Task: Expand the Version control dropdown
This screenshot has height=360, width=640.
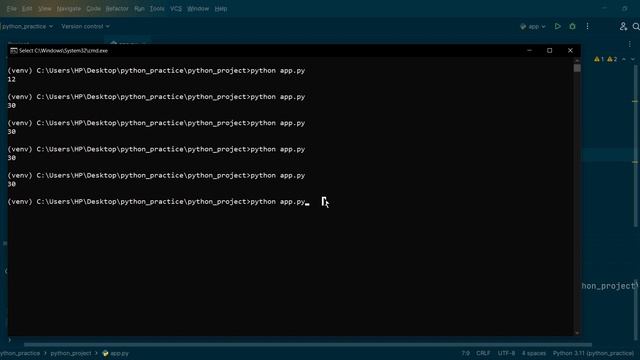Action: click(x=85, y=27)
